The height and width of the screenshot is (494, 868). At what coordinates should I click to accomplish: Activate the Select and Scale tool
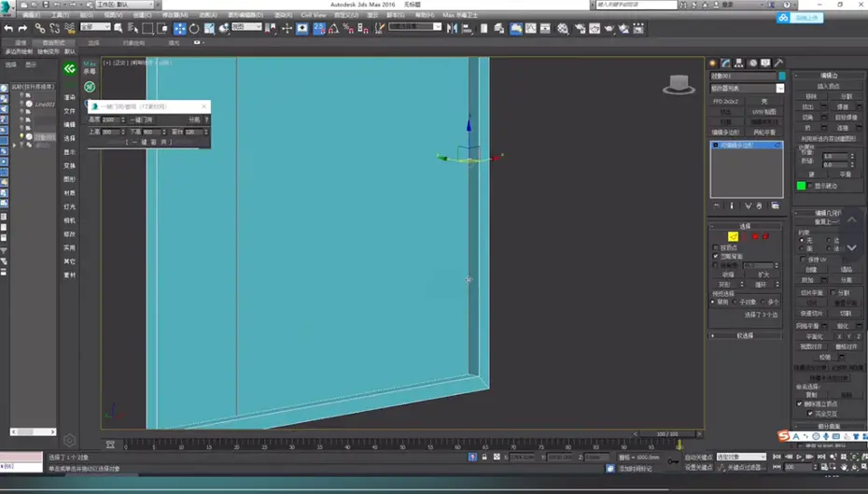coord(209,28)
